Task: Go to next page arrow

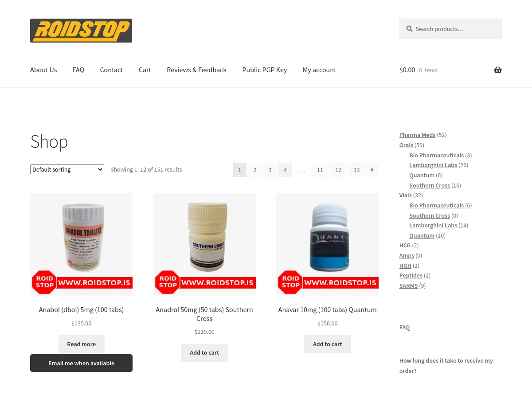Action: click(372, 170)
